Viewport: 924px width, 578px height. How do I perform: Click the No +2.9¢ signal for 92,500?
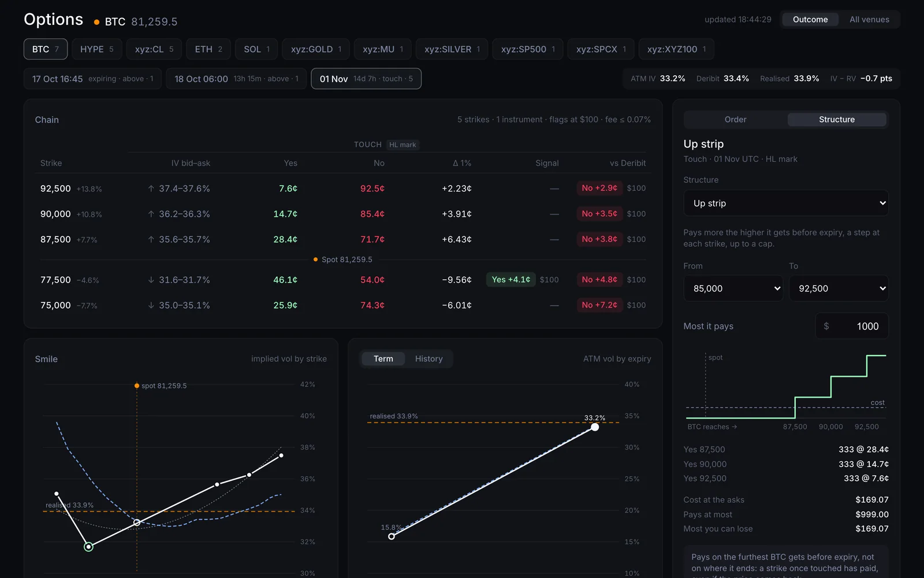pyautogui.click(x=599, y=188)
